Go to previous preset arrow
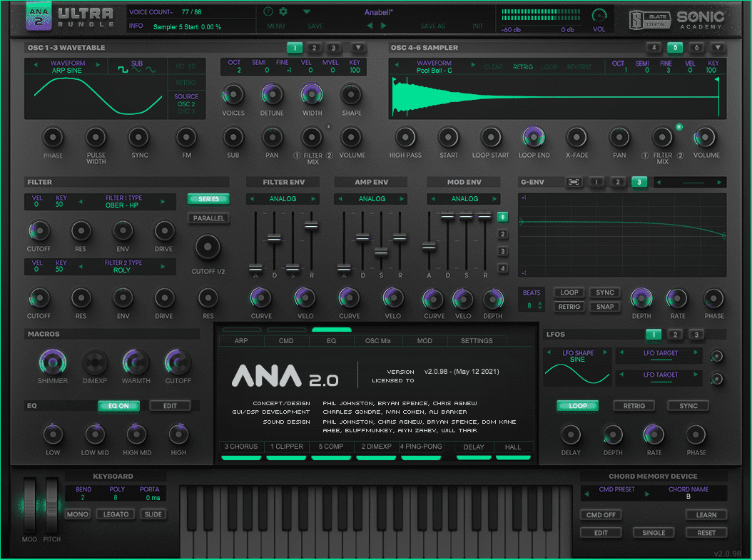The height and width of the screenshot is (560, 752). 370,26
